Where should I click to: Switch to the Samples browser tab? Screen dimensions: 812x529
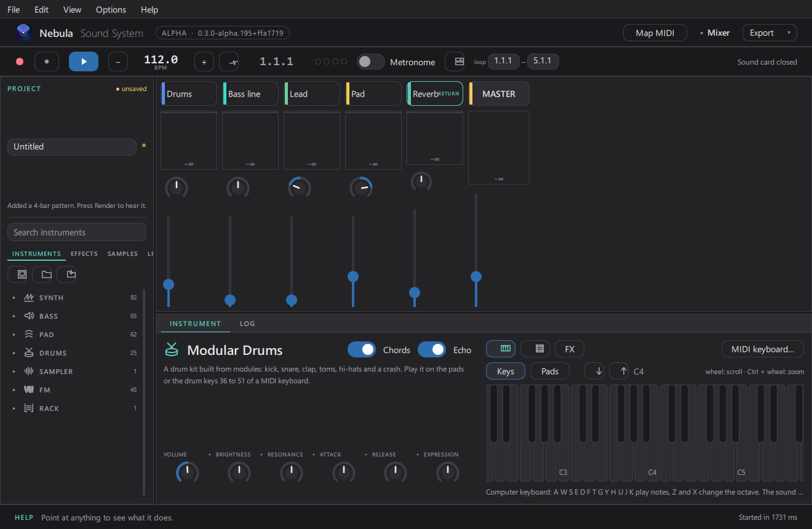tap(122, 253)
